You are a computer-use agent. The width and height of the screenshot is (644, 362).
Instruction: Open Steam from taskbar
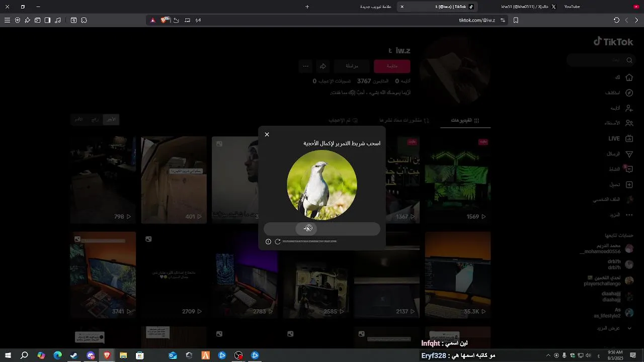74,355
